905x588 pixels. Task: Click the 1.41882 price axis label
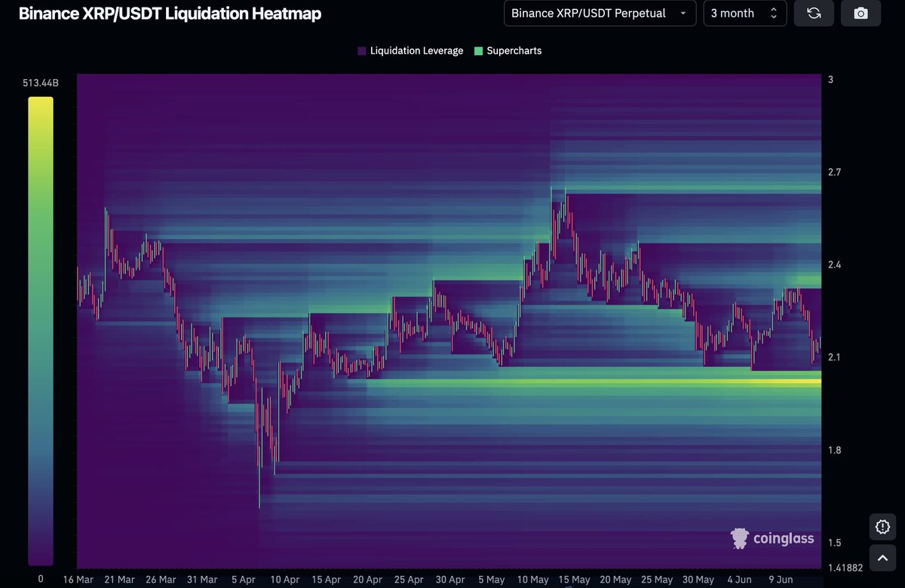tap(845, 568)
